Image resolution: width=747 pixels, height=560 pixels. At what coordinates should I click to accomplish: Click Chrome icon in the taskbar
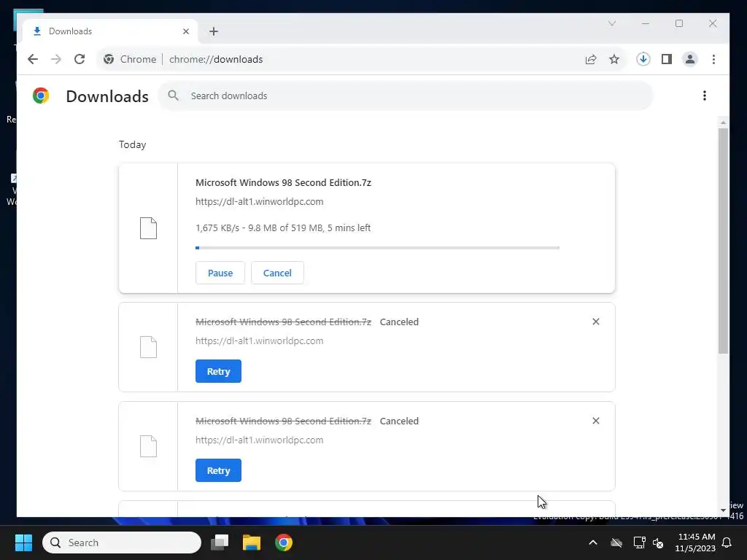284,542
